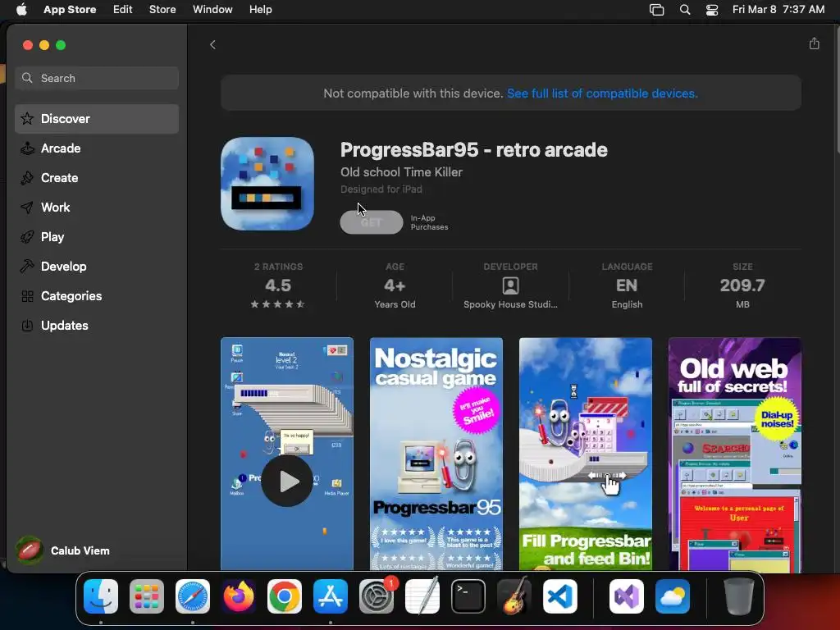Open the Fill Progressbar screenshot

coord(586,454)
